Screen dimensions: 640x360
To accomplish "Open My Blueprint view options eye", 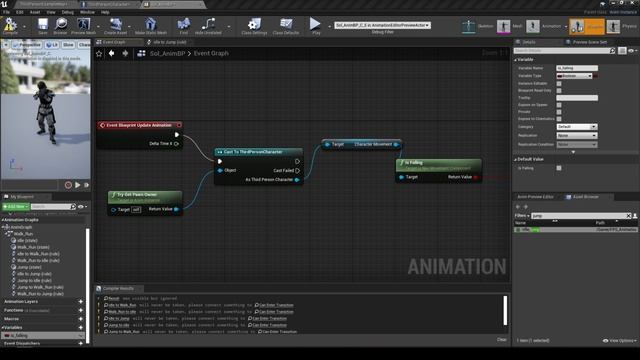I will click(82, 207).
